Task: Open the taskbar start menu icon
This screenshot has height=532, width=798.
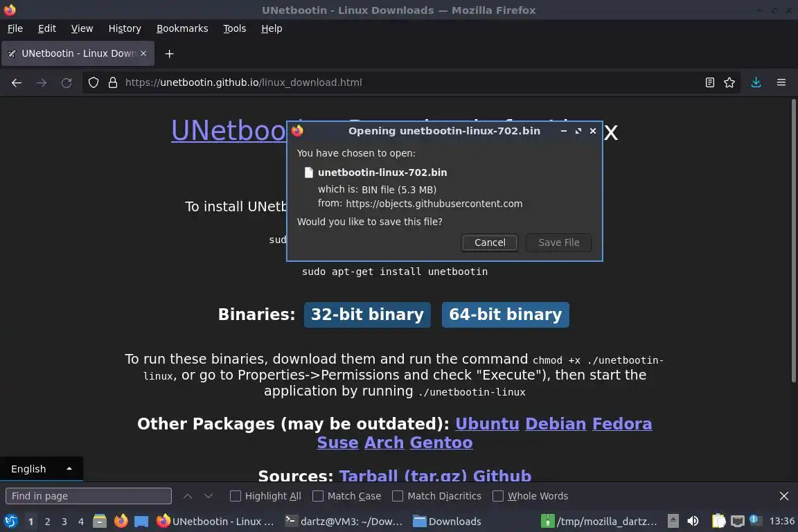Action: click(10, 522)
